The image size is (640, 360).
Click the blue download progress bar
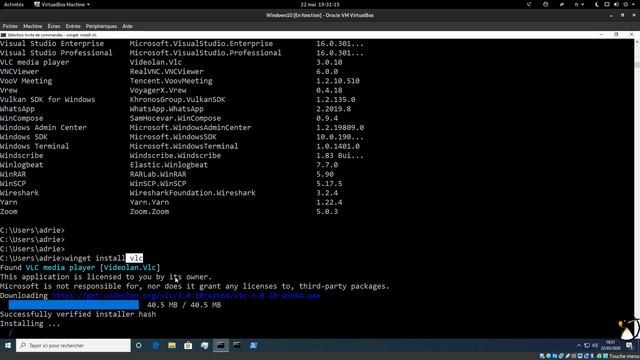pos(73,305)
